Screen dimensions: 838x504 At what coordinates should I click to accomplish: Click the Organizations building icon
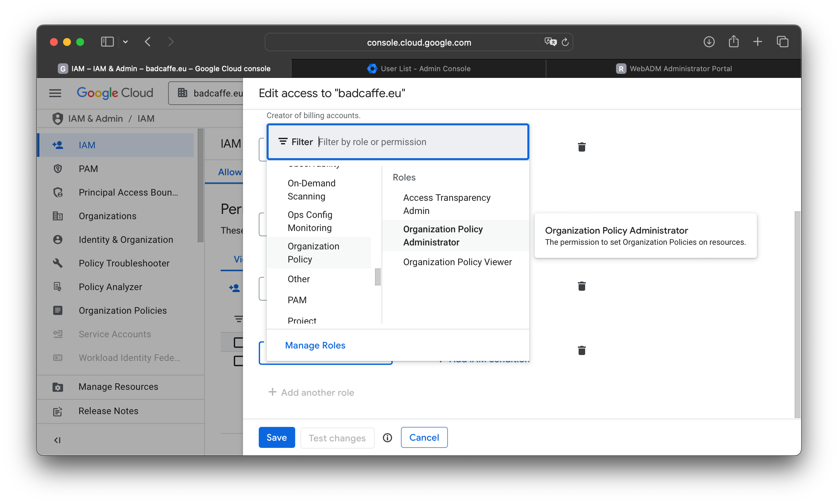pos(58,216)
